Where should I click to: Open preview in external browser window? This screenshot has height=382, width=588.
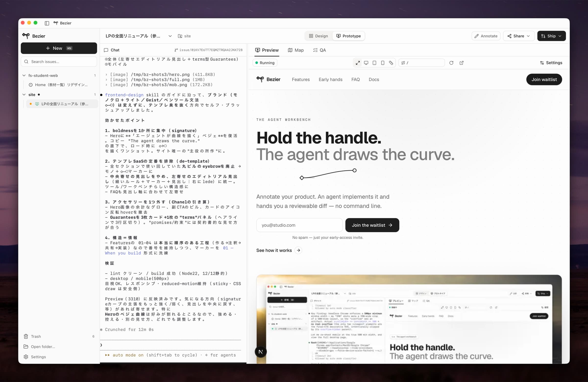(461, 63)
